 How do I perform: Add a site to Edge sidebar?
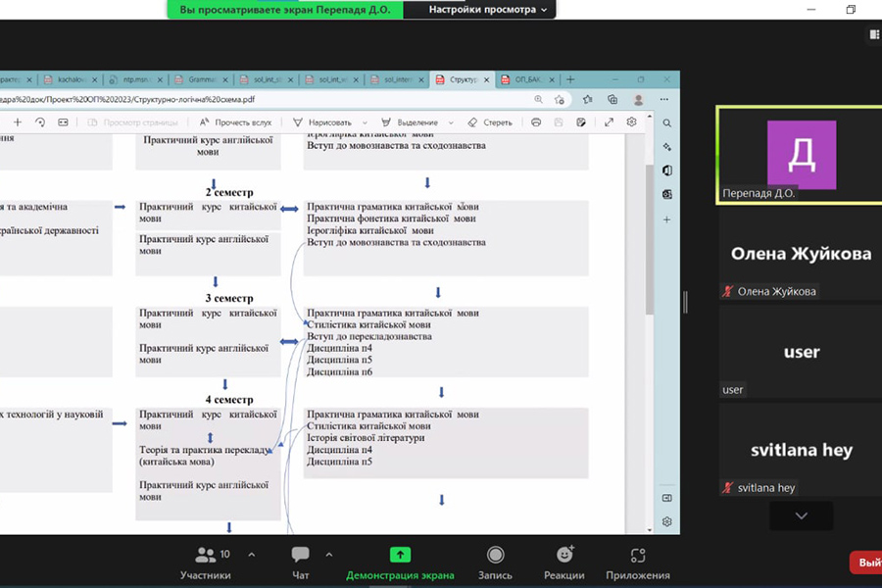tap(666, 220)
